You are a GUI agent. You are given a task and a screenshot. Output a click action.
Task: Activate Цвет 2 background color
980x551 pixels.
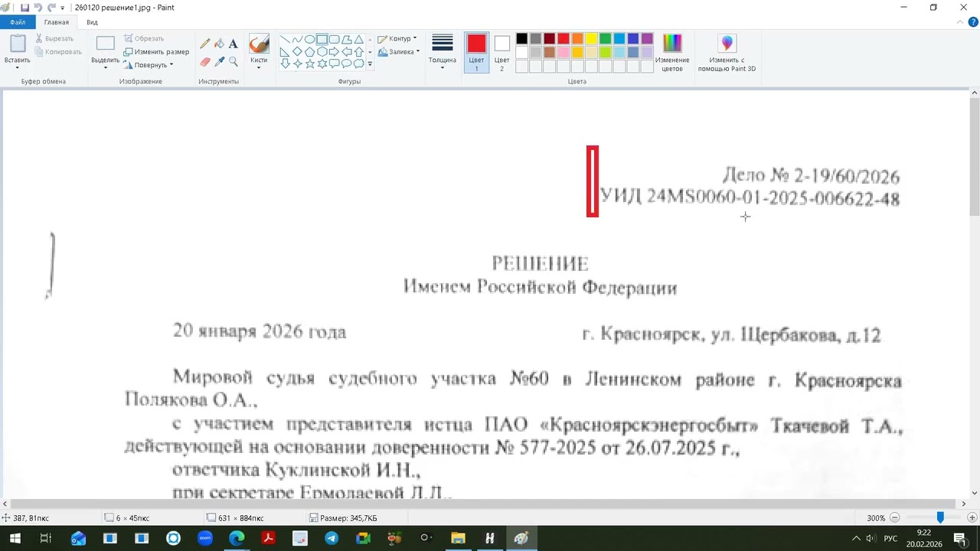pyautogui.click(x=501, y=52)
